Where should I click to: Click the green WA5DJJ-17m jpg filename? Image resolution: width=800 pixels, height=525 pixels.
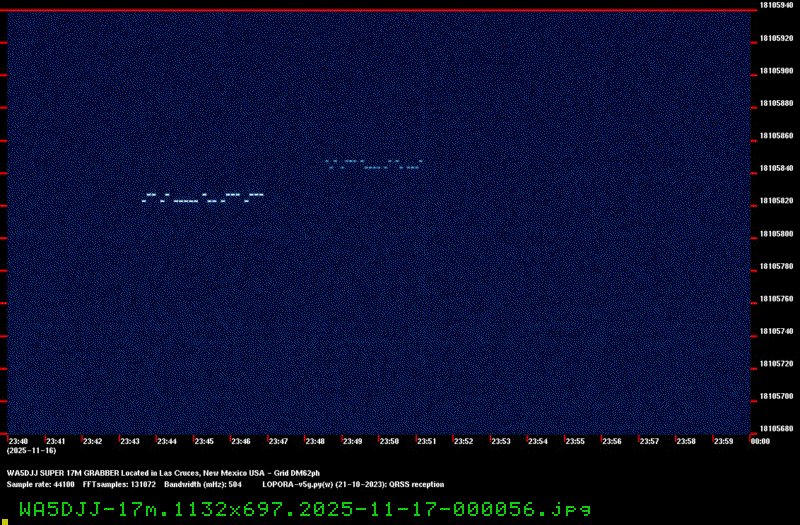click(x=305, y=510)
